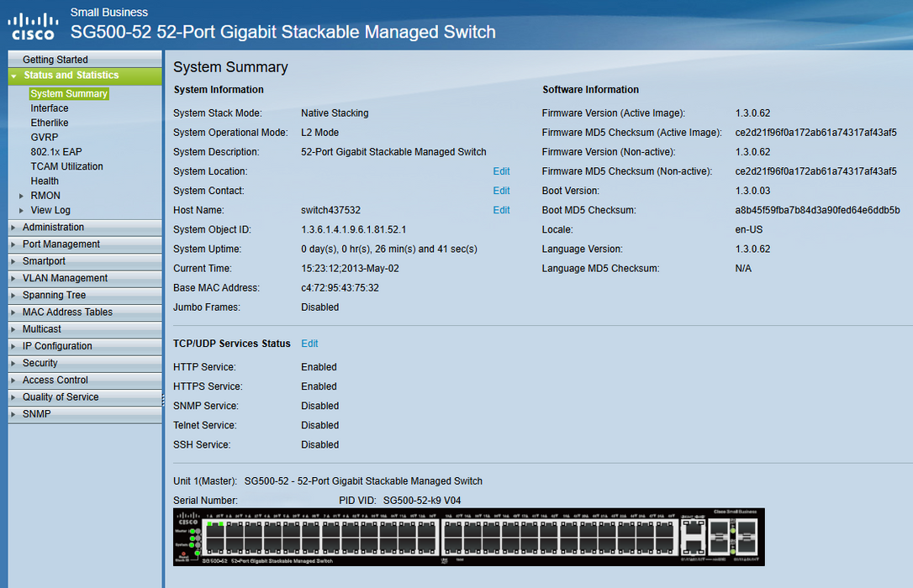Expand the View Log submenu arrow
The height and width of the screenshot is (588, 913).
pos(22,211)
